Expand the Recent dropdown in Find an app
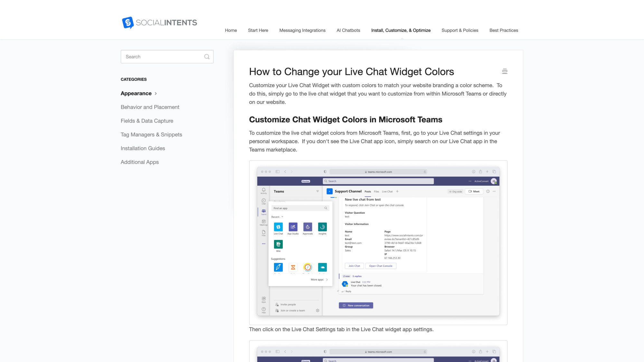The height and width of the screenshot is (362, 644). (x=282, y=217)
